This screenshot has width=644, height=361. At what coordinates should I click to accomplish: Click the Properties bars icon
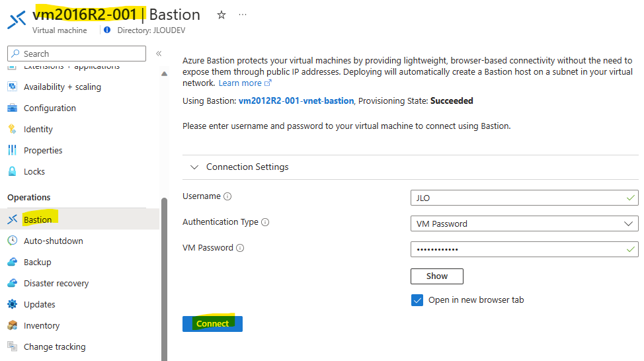point(13,150)
